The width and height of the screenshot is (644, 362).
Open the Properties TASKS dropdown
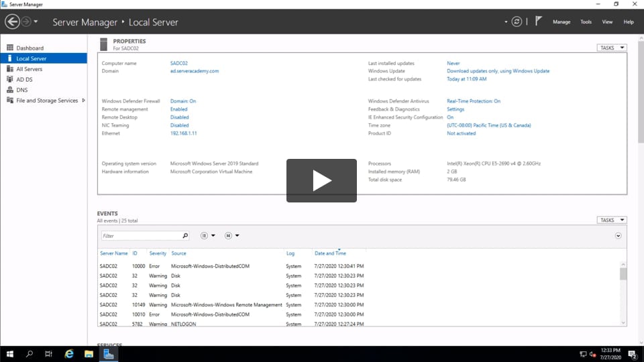click(x=611, y=48)
